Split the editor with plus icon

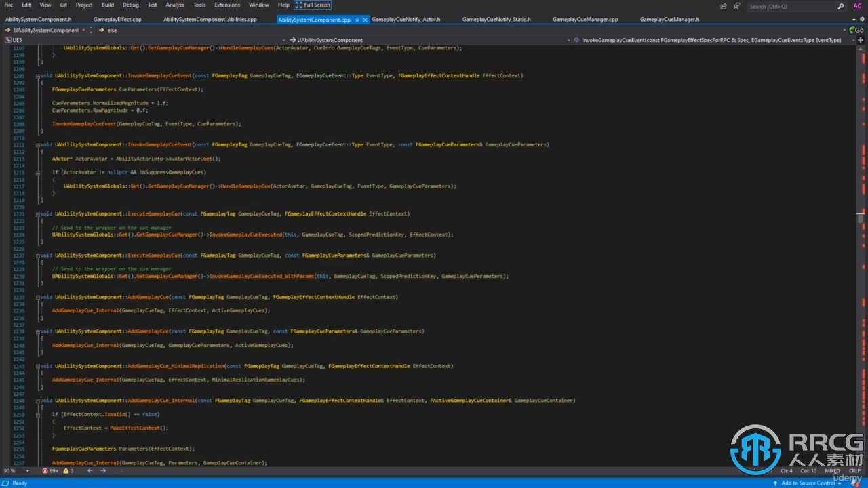click(861, 40)
